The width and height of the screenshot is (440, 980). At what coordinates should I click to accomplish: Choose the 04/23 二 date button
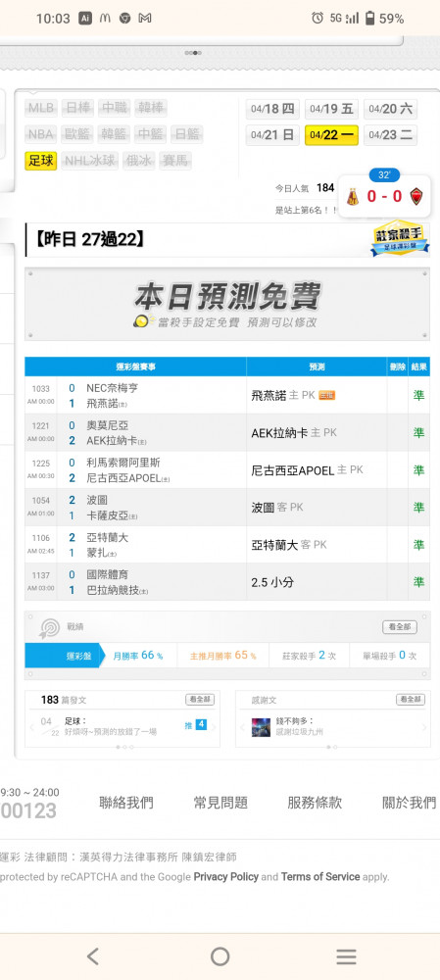(390, 135)
